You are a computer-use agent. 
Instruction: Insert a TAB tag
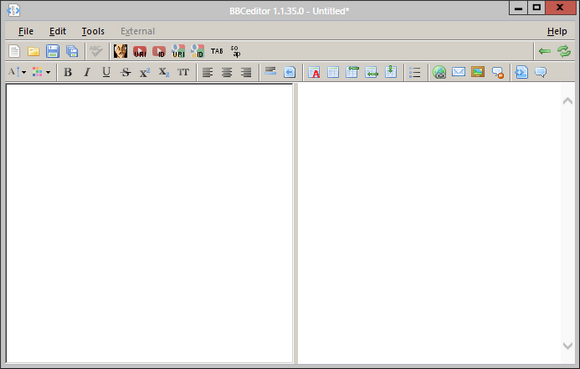coord(217,51)
